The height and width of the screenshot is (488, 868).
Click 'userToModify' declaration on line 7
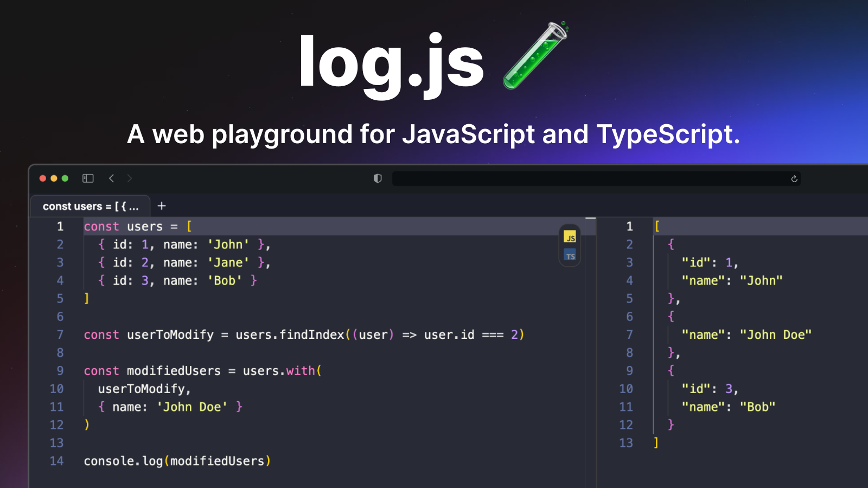pos(170,335)
